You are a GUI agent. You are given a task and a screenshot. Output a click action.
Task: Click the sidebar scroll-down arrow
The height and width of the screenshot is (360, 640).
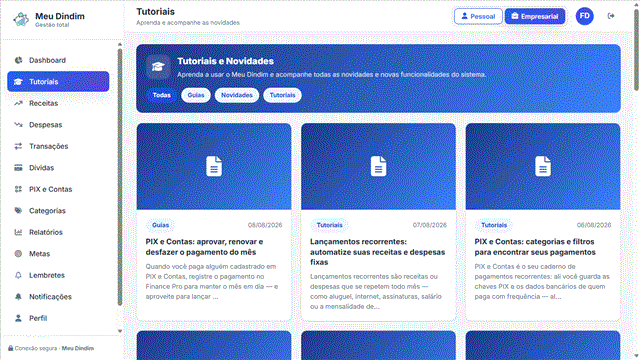pyautogui.click(x=120, y=331)
